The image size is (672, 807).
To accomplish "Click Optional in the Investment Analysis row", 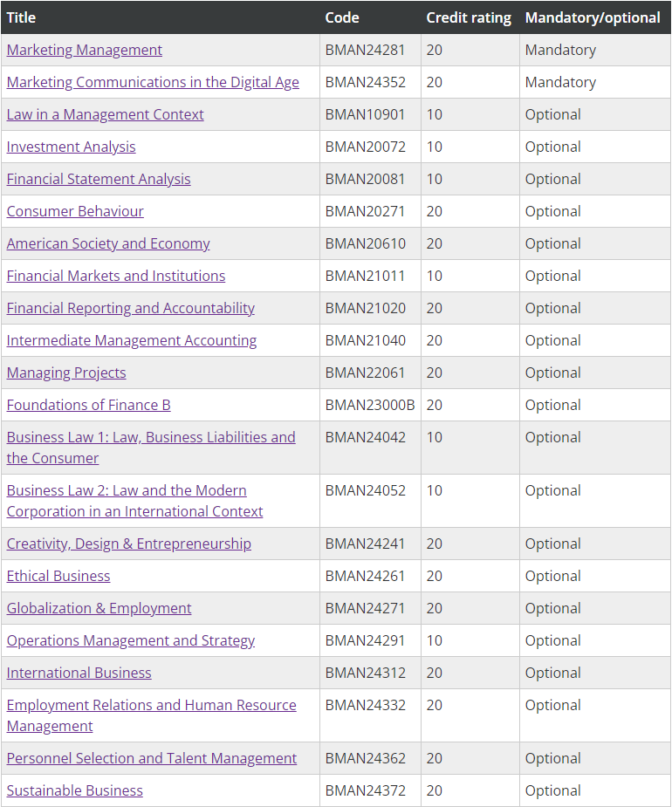I will (x=552, y=147).
